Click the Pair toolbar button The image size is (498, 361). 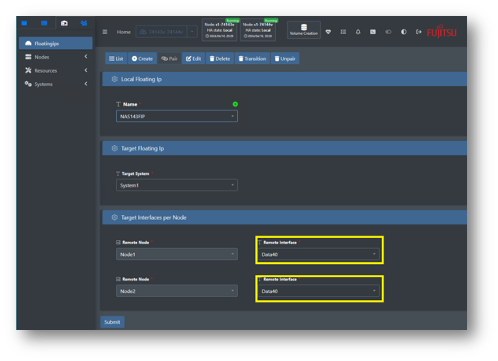[x=169, y=59]
